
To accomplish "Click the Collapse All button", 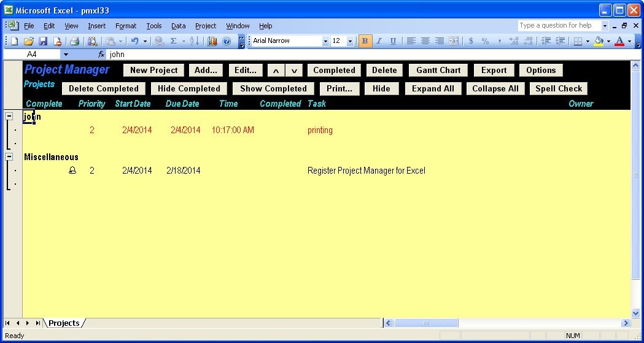I will click(x=495, y=88).
